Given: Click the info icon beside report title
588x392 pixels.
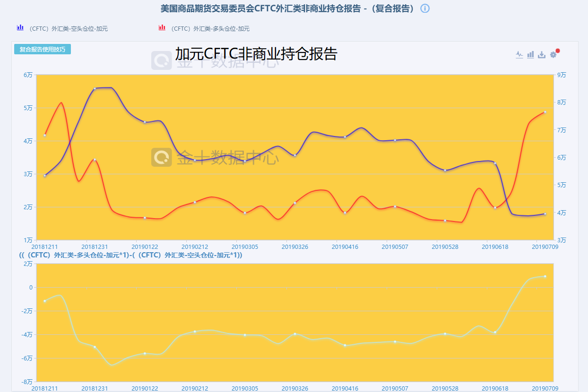Looking at the screenshot, I should 425,9.
